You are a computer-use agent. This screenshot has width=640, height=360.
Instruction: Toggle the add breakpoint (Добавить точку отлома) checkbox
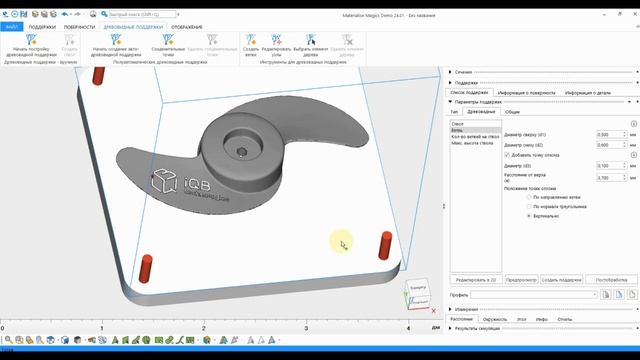click(x=507, y=155)
